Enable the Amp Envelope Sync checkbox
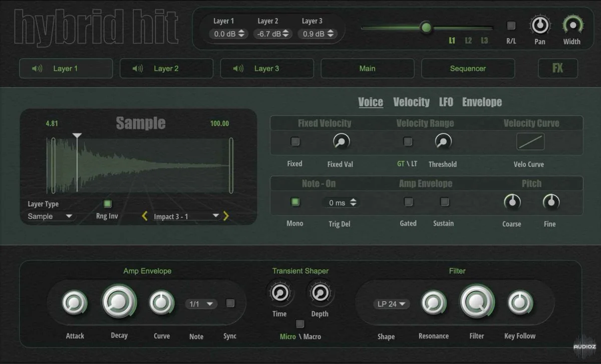Image resolution: width=601 pixels, height=364 pixels. click(x=230, y=302)
